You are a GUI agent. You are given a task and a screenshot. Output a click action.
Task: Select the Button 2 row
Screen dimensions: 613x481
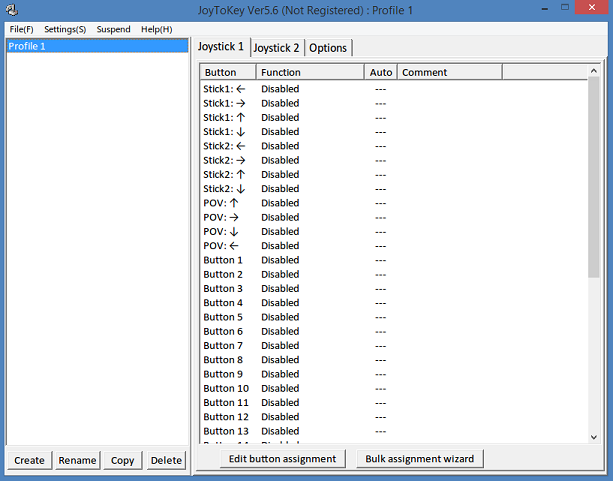coord(394,275)
